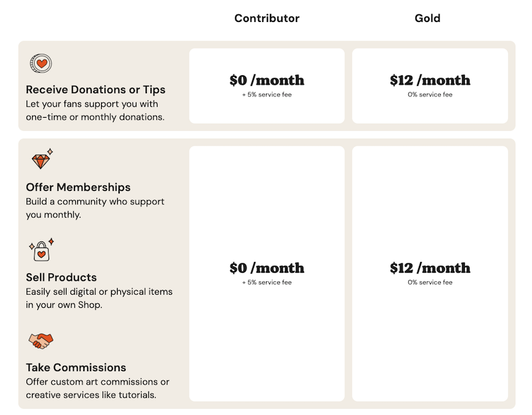The height and width of the screenshot is (415, 532).
Task: Open the Offer Memberships heading
Action: (78, 188)
